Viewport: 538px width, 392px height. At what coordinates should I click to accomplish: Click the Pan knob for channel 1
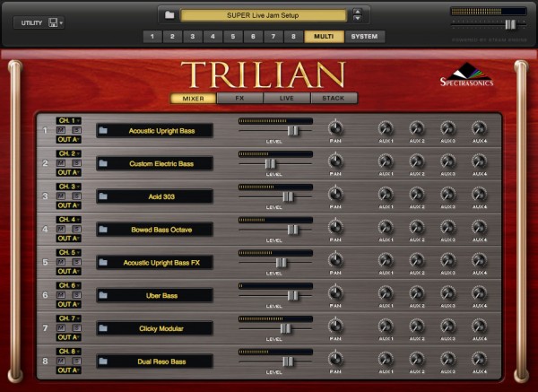point(335,128)
